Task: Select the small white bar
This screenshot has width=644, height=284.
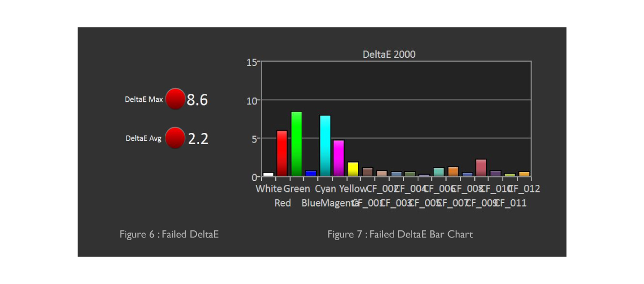Action: tap(268, 174)
